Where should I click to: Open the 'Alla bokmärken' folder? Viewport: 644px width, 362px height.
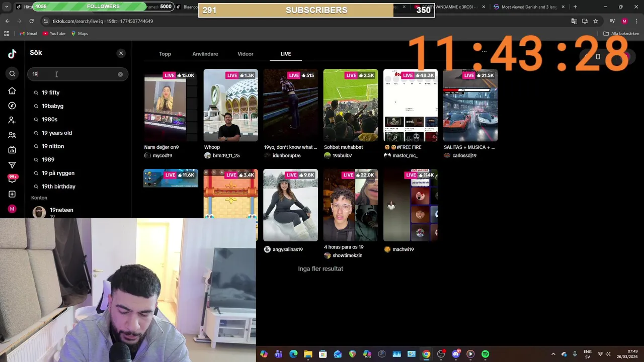point(621,34)
